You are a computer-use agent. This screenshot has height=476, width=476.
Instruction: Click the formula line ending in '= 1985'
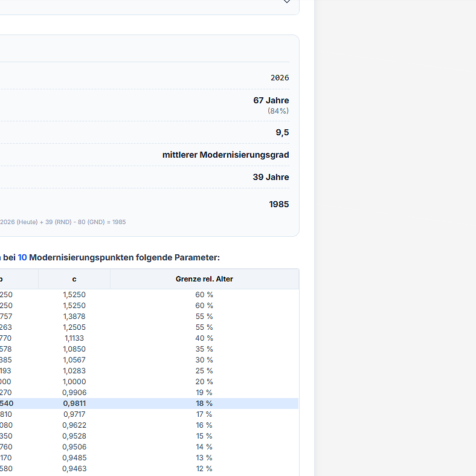point(63,222)
